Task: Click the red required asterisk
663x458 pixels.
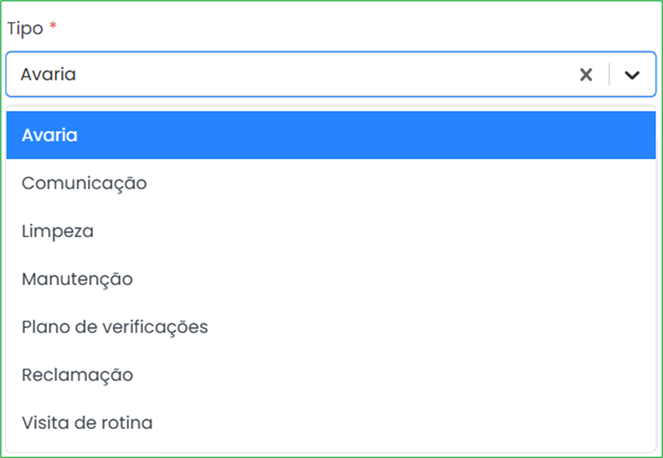Action: [53, 27]
